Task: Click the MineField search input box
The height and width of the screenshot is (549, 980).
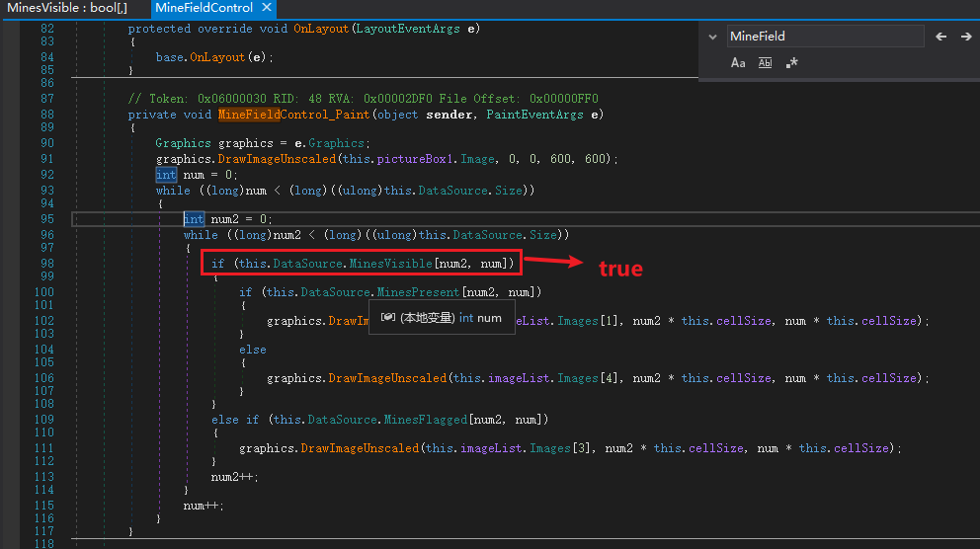Action: 824,37
